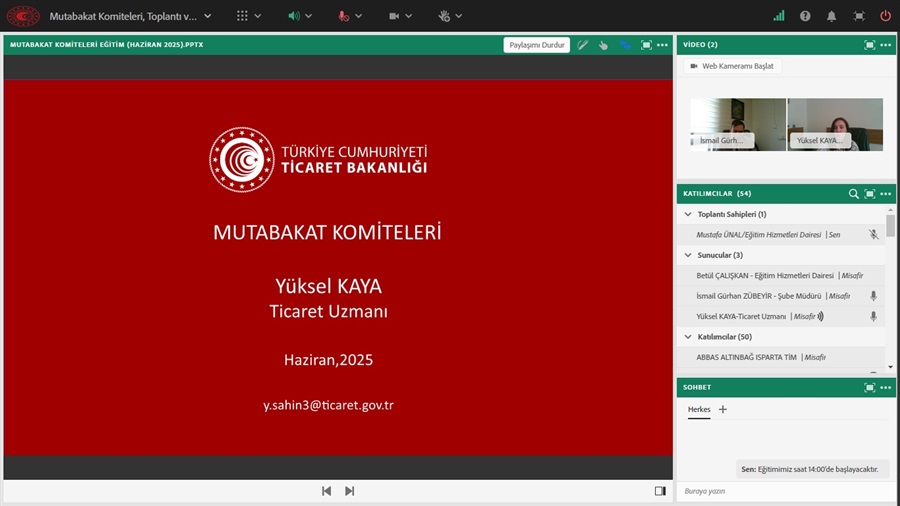Viewport: 900px width, 506px height.
Task: Advance to the next slide
Action: [350, 491]
